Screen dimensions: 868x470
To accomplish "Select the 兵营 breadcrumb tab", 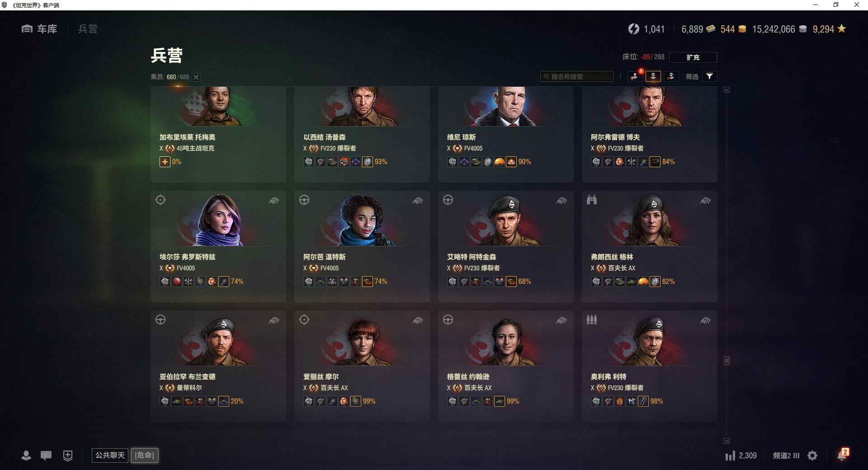I will tap(88, 29).
